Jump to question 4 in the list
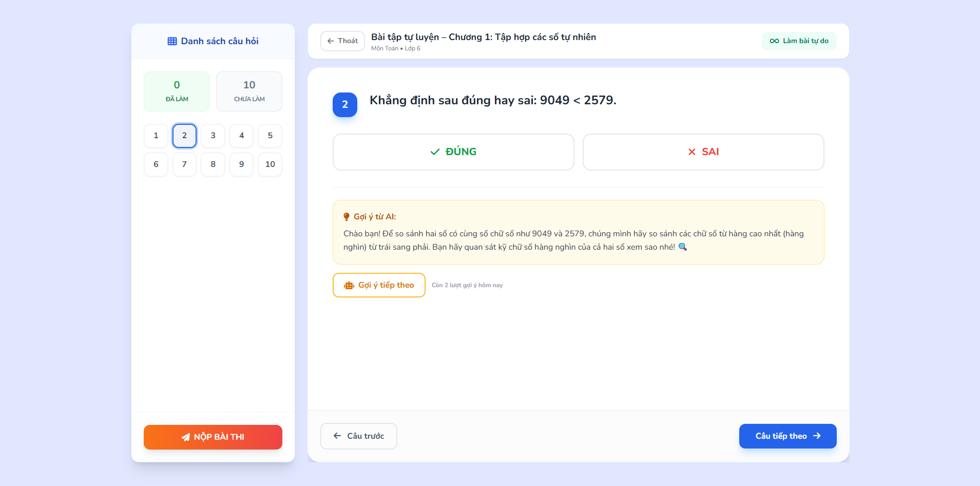The image size is (980, 486). 241,136
